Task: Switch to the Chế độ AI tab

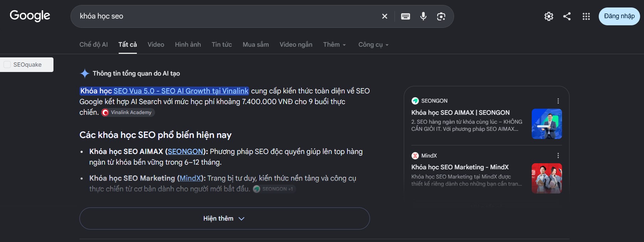Action: [93, 45]
